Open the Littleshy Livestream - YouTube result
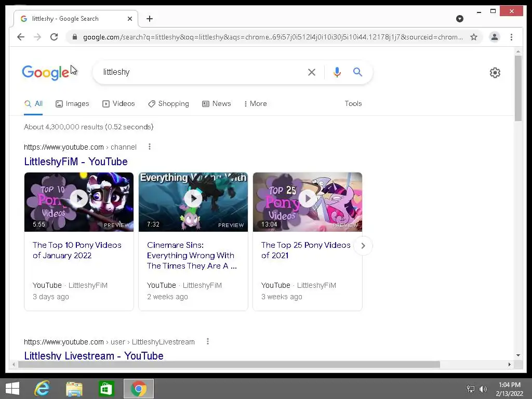 pyautogui.click(x=94, y=355)
